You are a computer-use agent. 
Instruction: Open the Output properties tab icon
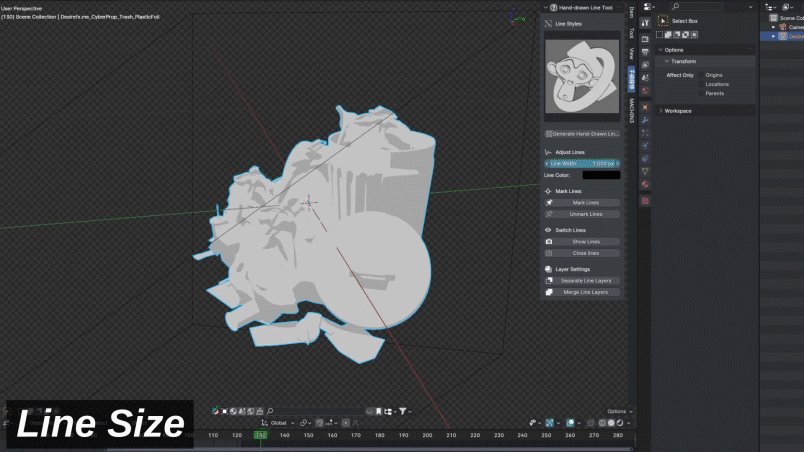pyautogui.click(x=645, y=52)
